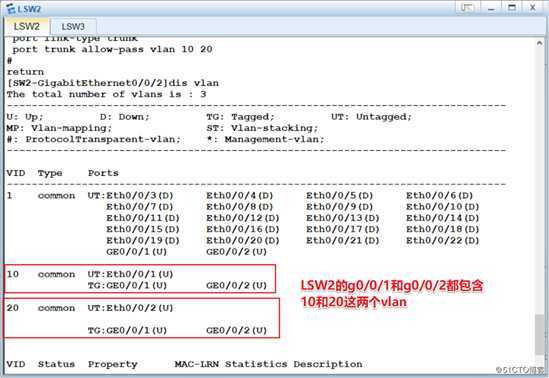Click the Eth0/0/15(D) port entry
549x378 pixels.
point(143,229)
